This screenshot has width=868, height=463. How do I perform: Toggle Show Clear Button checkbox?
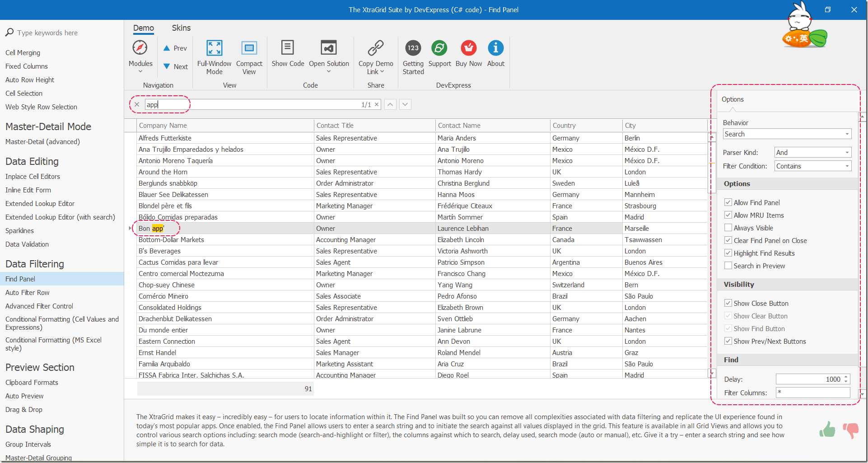[728, 316]
